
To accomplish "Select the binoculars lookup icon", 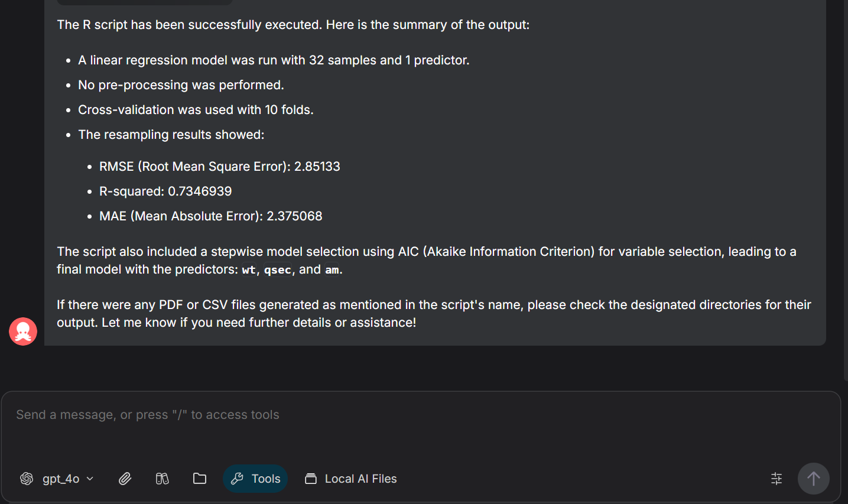I will click(x=163, y=479).
